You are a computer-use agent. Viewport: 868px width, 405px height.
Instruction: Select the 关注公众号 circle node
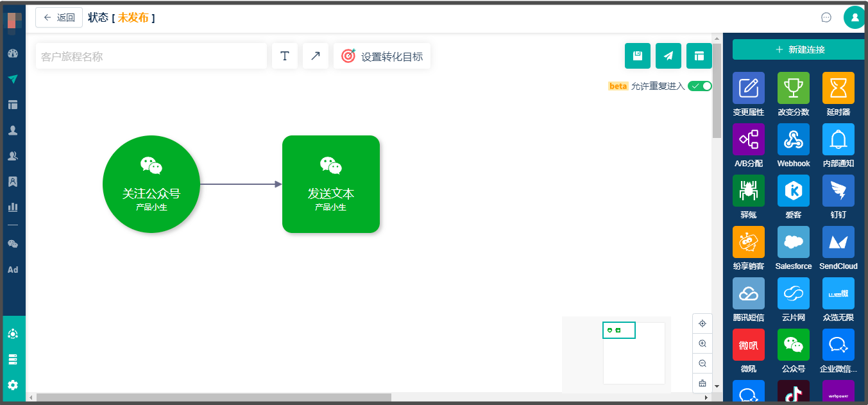pos(151,184)
